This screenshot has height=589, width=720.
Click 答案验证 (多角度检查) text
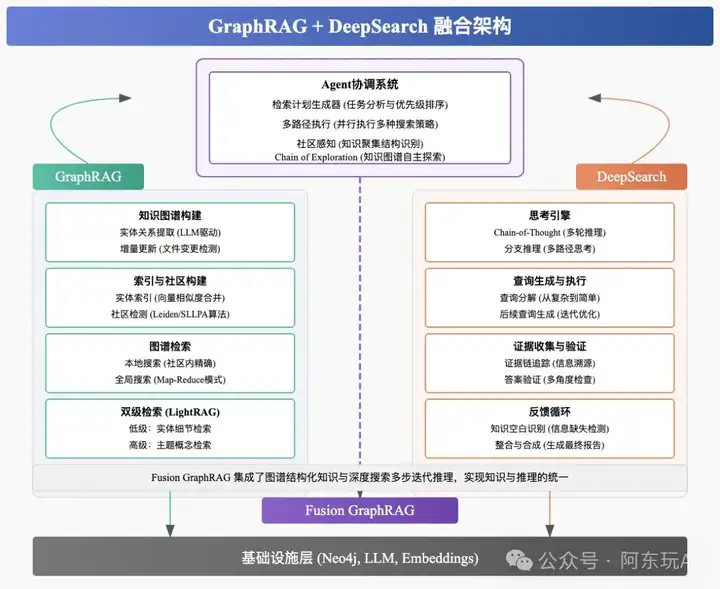click(x=550, y=380)
